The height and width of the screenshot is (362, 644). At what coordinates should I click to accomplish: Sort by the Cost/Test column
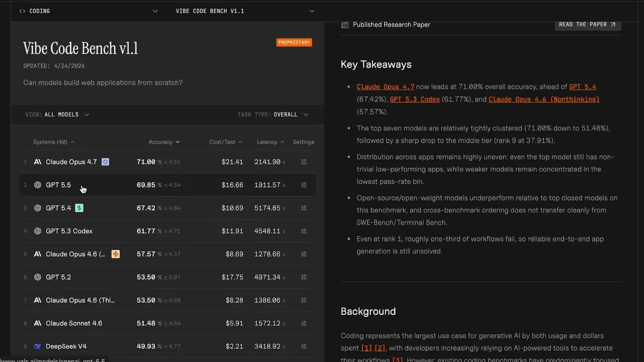coord(226,142)
